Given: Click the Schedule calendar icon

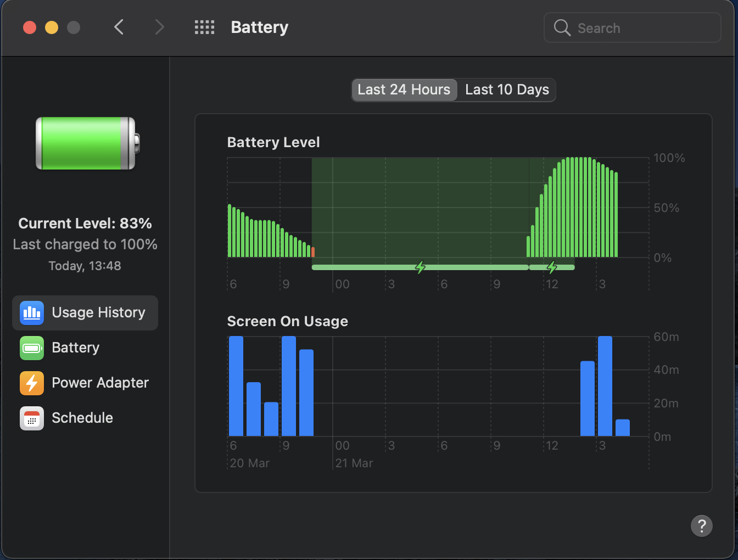Looking at the screenshot, I should click(32, 418).
